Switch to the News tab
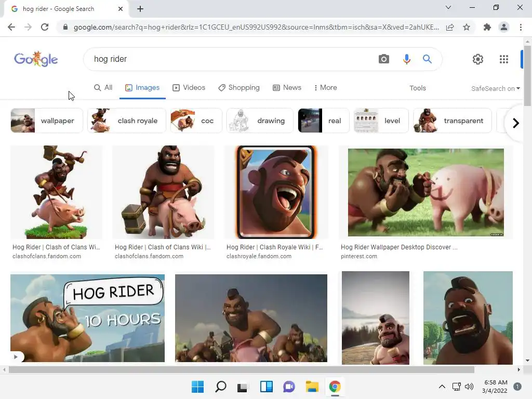Image resolution: width=532 pixels, height=399 pixels. click(x=287, y=87)
